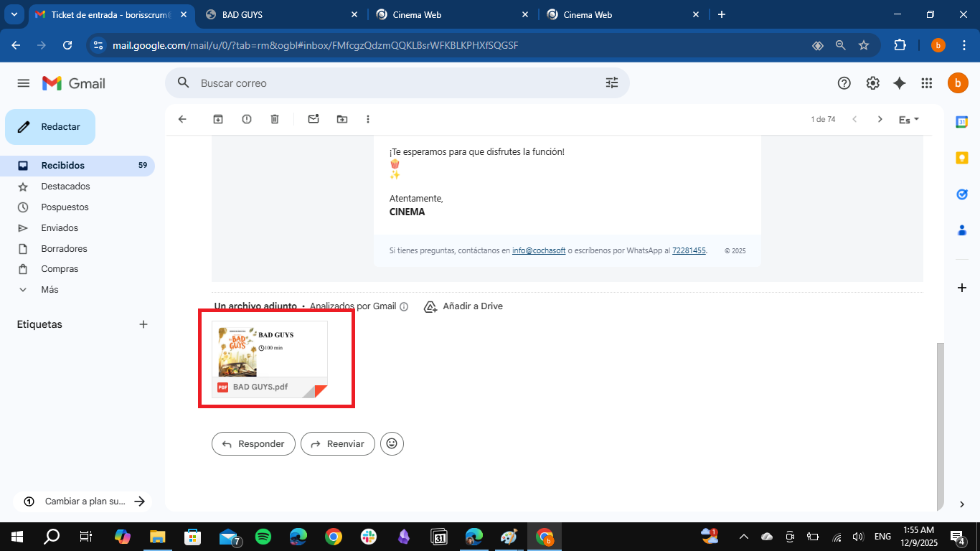The height and width of the screenshot is (551, 980).
Task: Open the BAD GUYS.pdf attachment
Action: click(270, 359)
